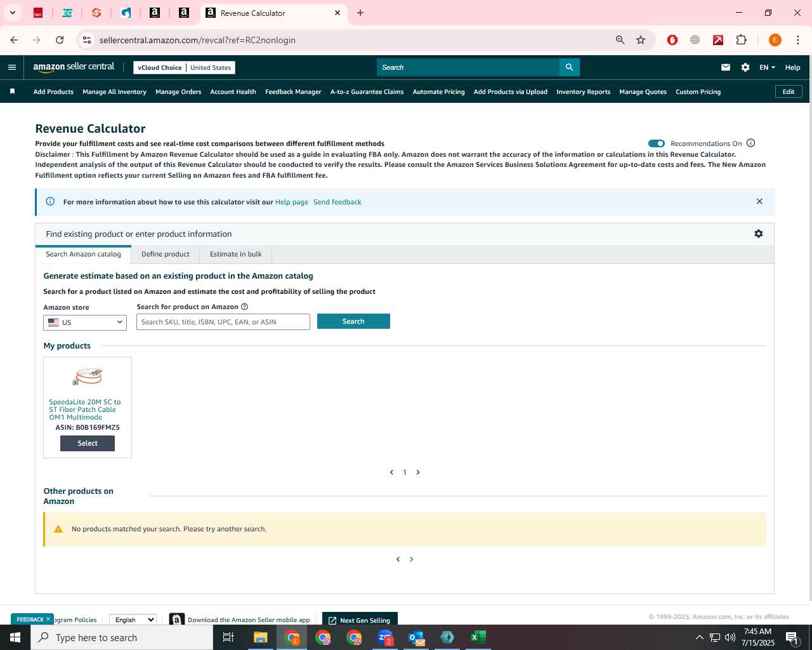Click the Edit navigation button

point(789,91)
